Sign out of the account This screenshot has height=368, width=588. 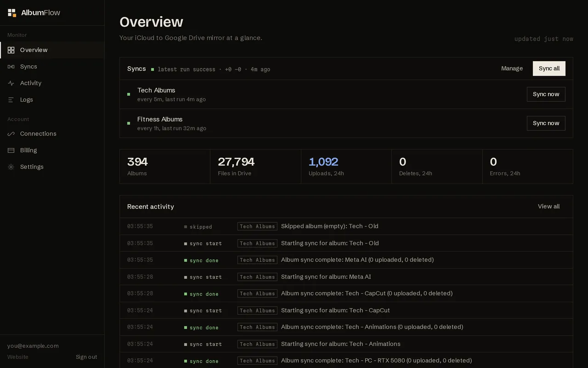coord(86,357)
